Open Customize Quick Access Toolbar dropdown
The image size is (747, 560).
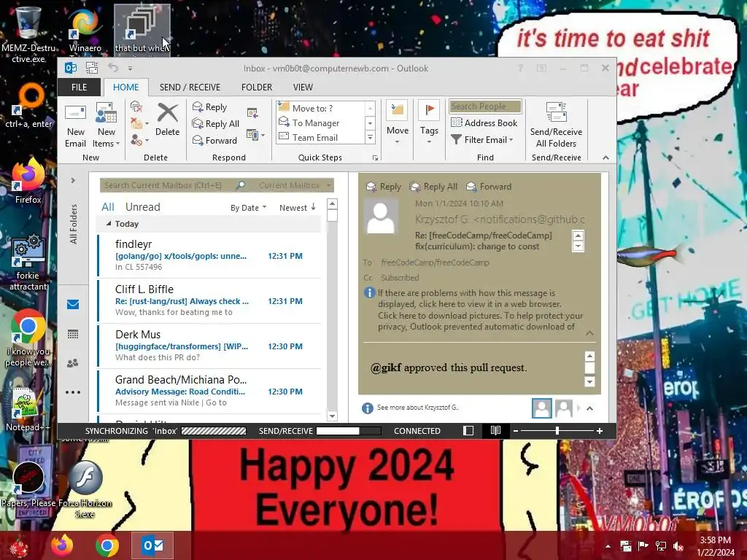tap(130, 69)
